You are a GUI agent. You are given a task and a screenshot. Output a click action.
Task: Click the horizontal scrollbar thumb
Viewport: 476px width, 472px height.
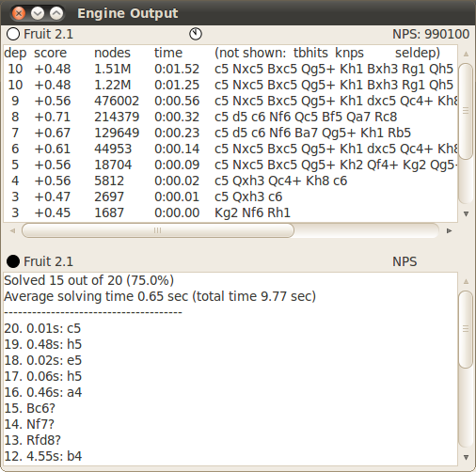point(158,230)
